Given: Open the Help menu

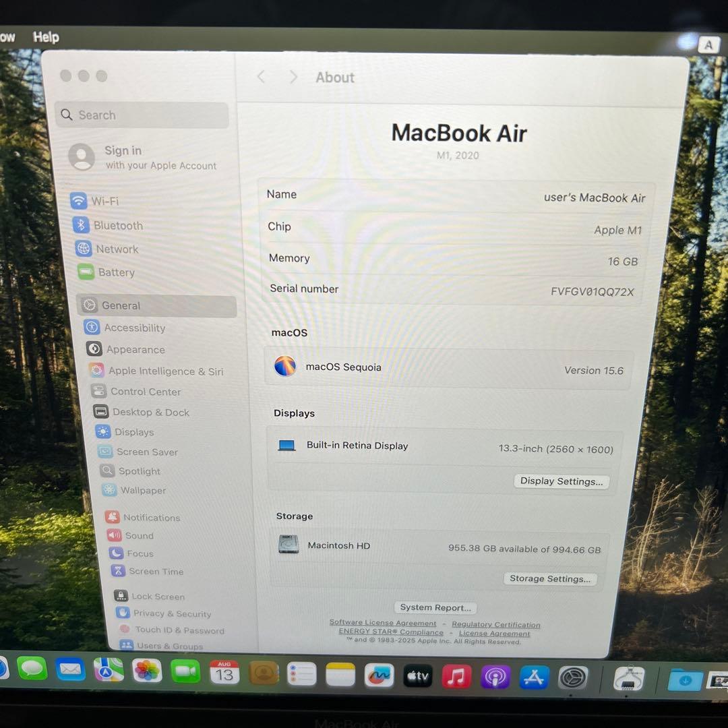Looking at the screenshot, I should [46, 37].
